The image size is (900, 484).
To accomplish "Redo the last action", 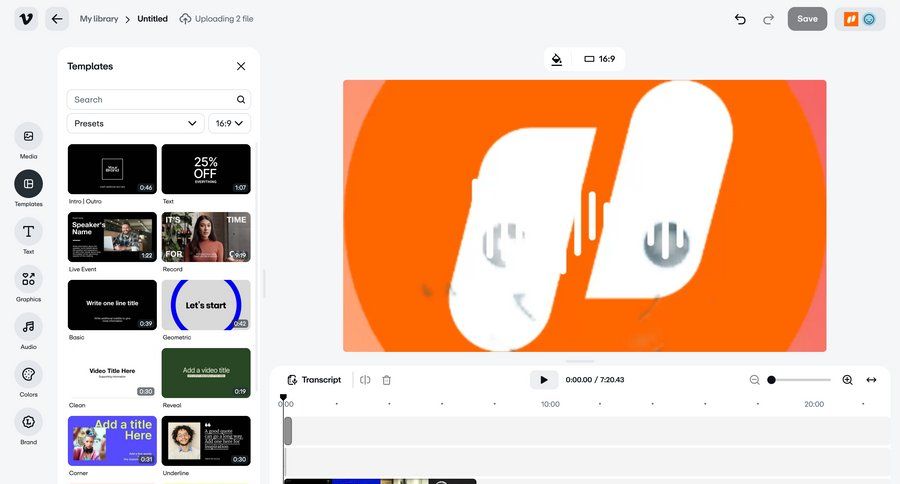I will 768,19.
